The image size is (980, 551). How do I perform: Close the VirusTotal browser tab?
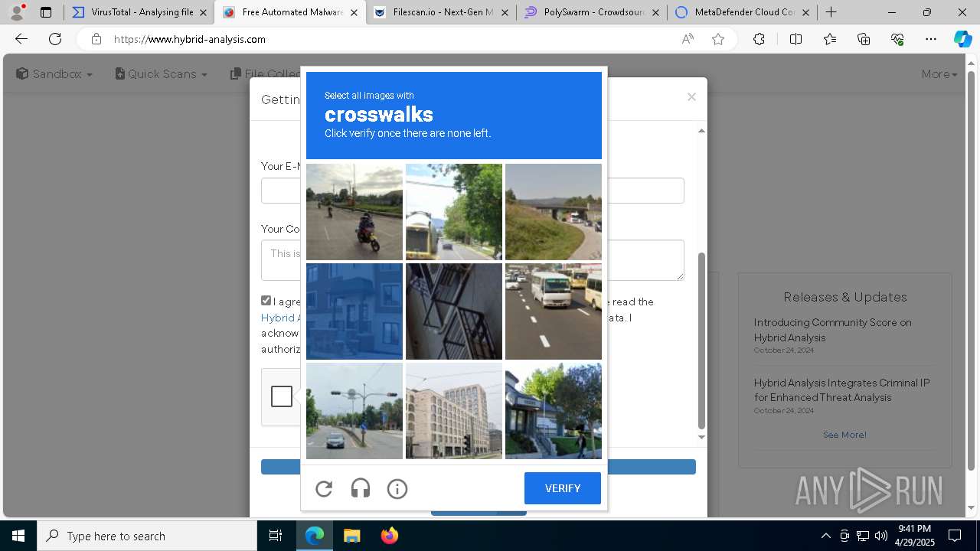click(203, 12)
